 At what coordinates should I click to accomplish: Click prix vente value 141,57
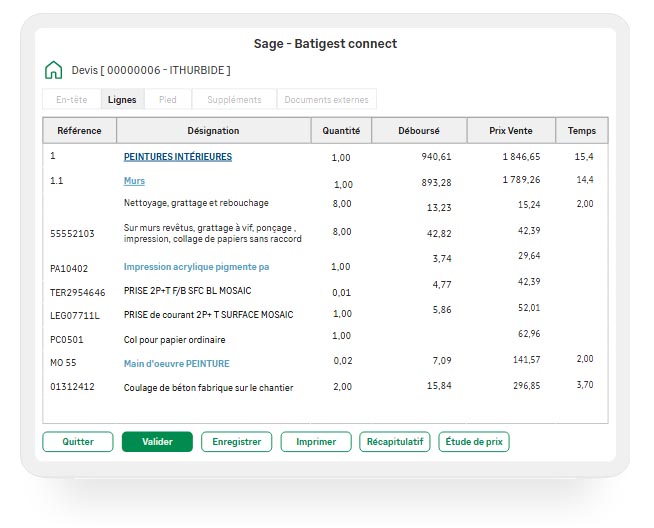526,360
